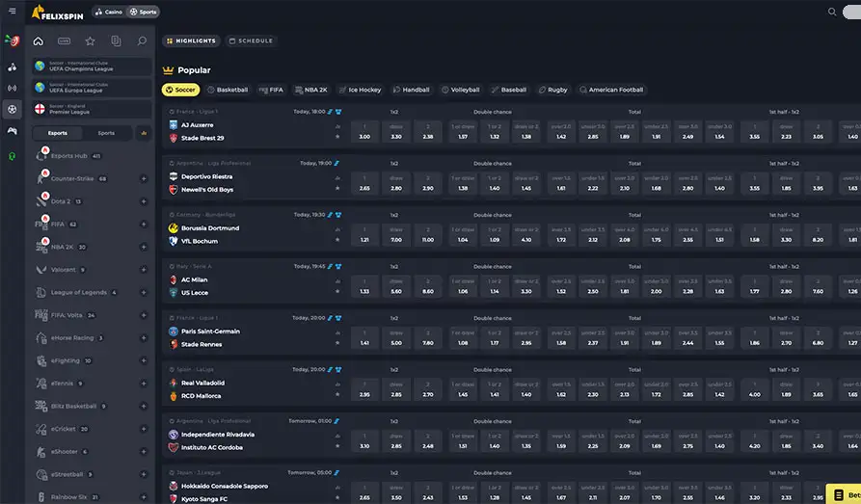Expand the Counter-Strike category
This screenshot has width=861, height=504.
coord(144,178)
